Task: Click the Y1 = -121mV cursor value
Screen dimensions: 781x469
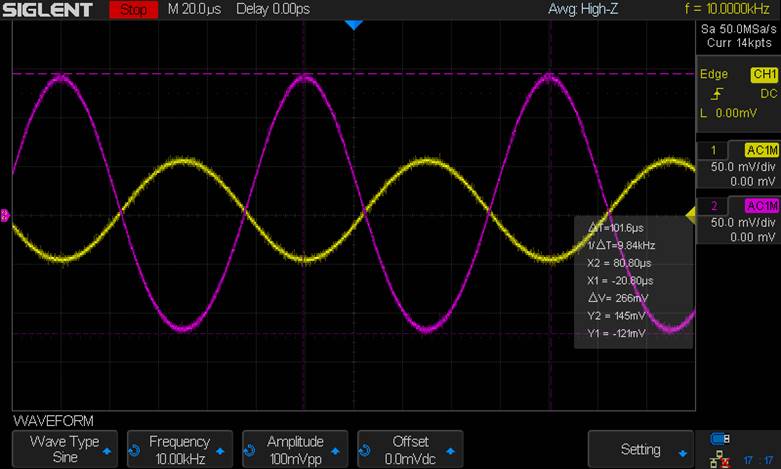Action: (616, 334)
